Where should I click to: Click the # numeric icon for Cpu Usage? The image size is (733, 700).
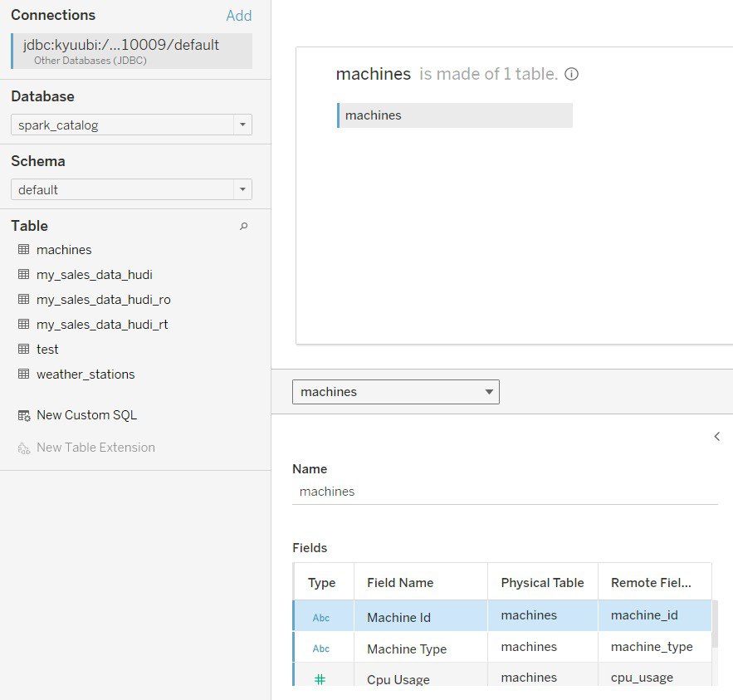[320, 678]
